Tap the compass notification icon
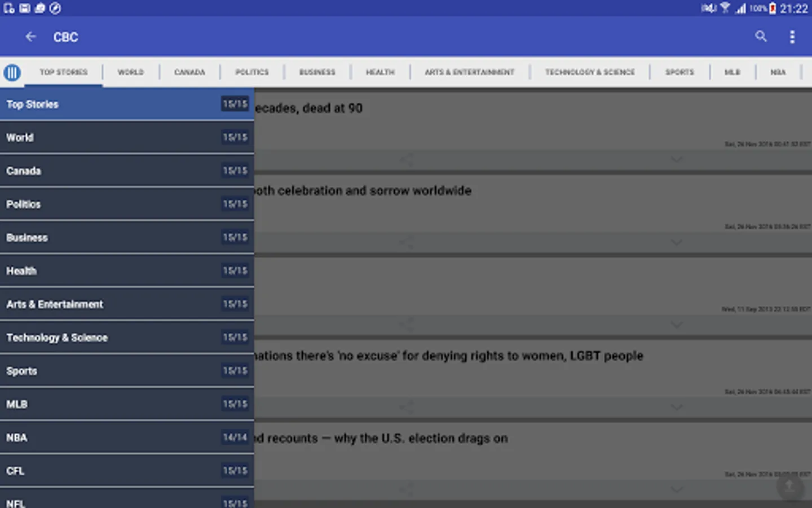The width and height of the screenshot is (812, 508). pos(55,8)
